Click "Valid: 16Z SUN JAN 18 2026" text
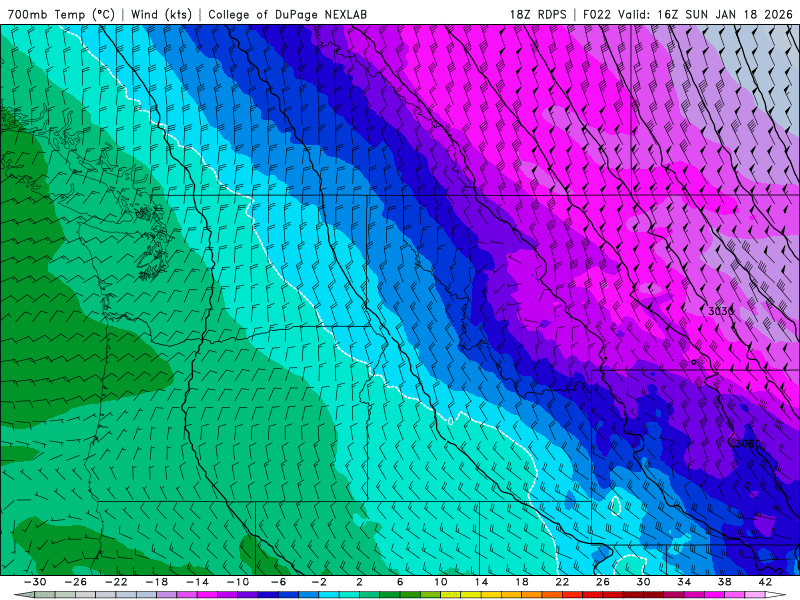The height and width of the screenshot is (600, 800). [705, 14]
